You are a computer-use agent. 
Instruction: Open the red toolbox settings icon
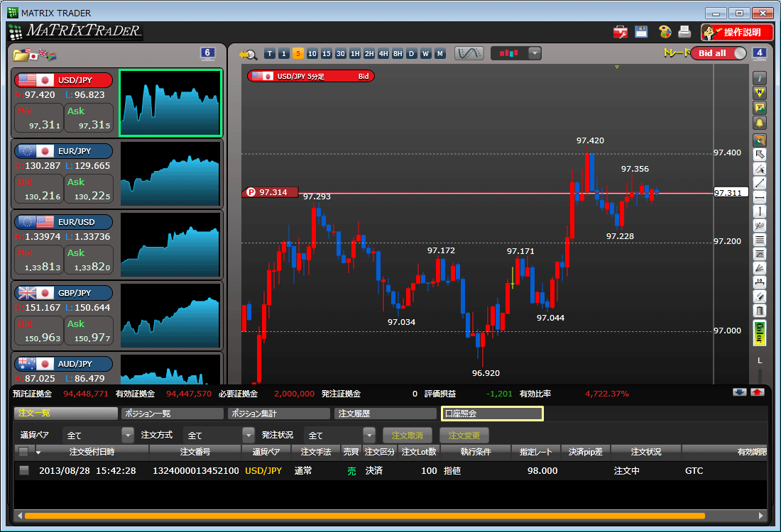pyautogui.click(x=620, y=33)
